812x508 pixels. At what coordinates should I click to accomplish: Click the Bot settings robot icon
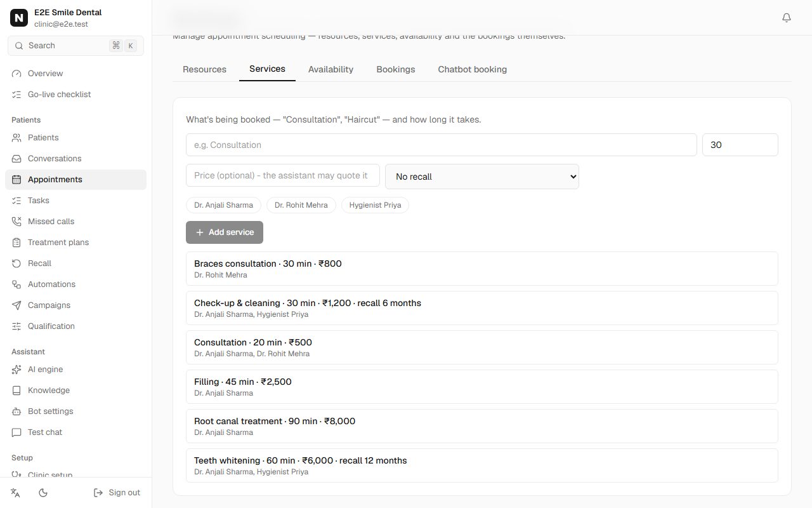pos(16,411)
